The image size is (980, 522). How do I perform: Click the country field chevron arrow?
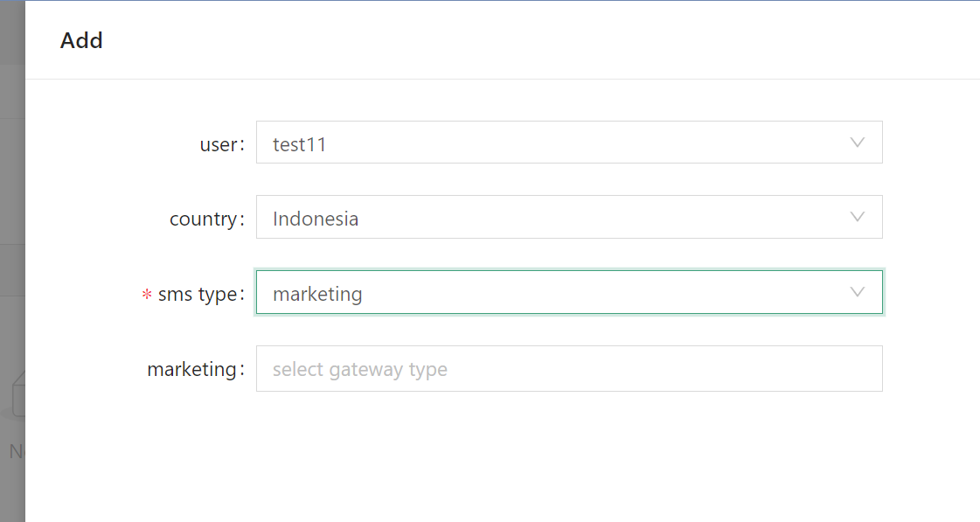tap(857, 217)
